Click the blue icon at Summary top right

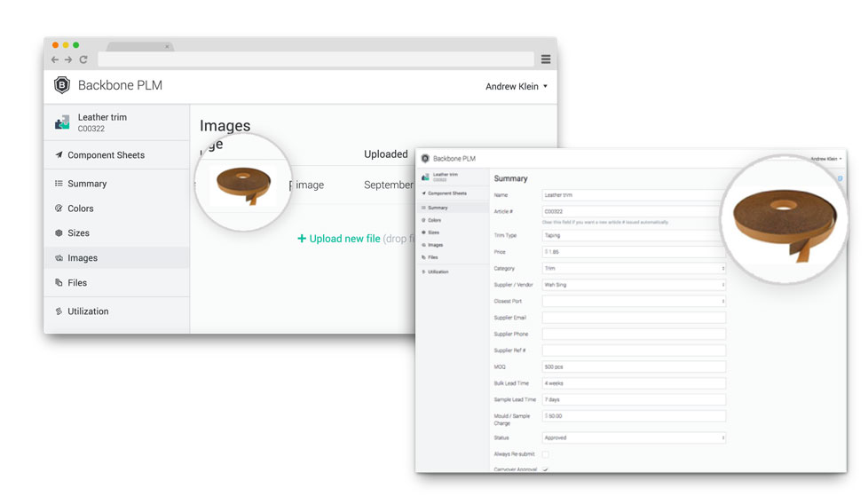pyautogui.click(x=840, y=178)
